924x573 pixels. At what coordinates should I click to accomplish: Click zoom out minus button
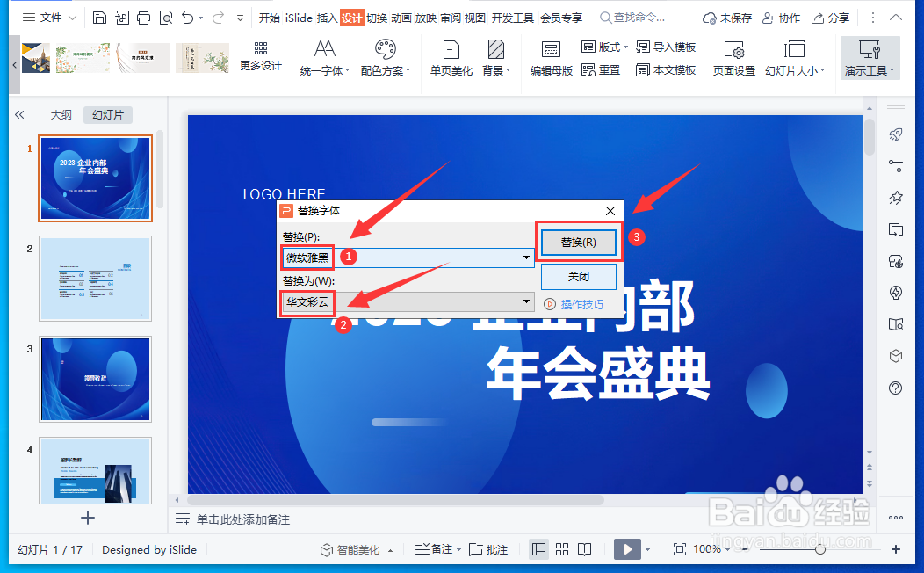coord(745,549)
